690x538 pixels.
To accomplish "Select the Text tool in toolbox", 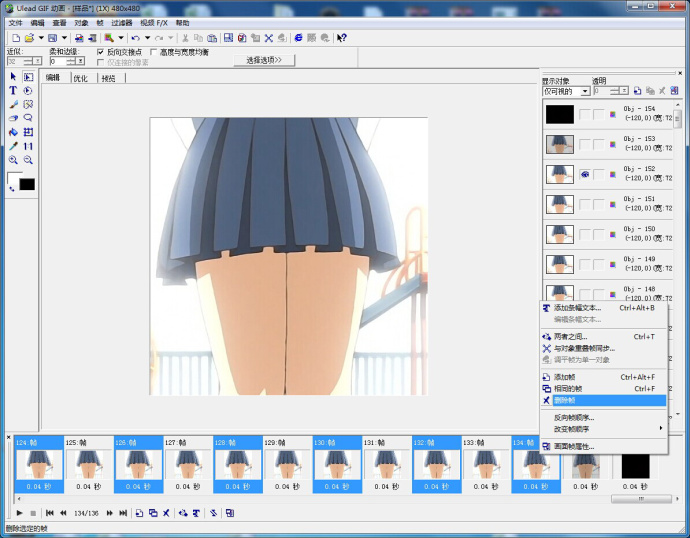I will [x=13, y=90].
